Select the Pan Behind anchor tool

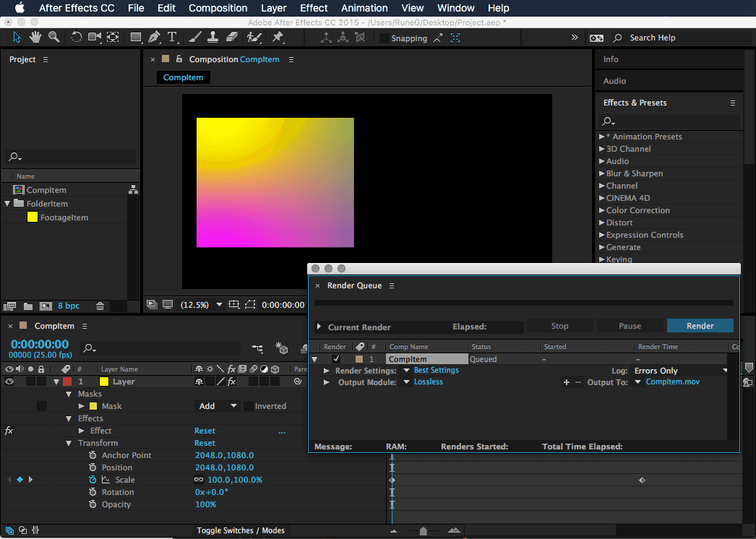(x=113, y=37)
